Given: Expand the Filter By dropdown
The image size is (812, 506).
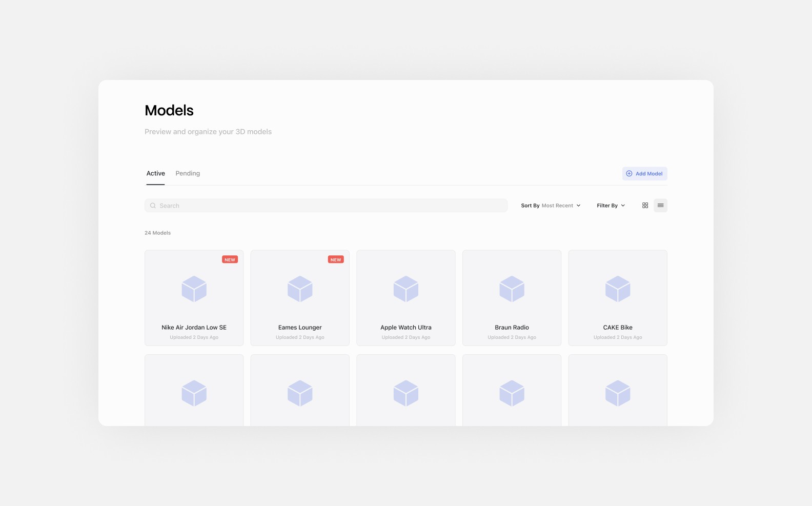Looking at the screenshot, I should (611, 206).
